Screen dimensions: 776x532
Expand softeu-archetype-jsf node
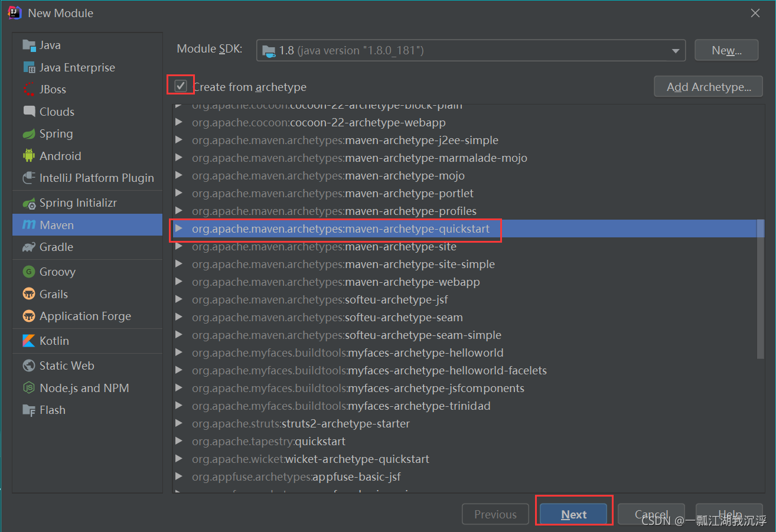point(179,300)
